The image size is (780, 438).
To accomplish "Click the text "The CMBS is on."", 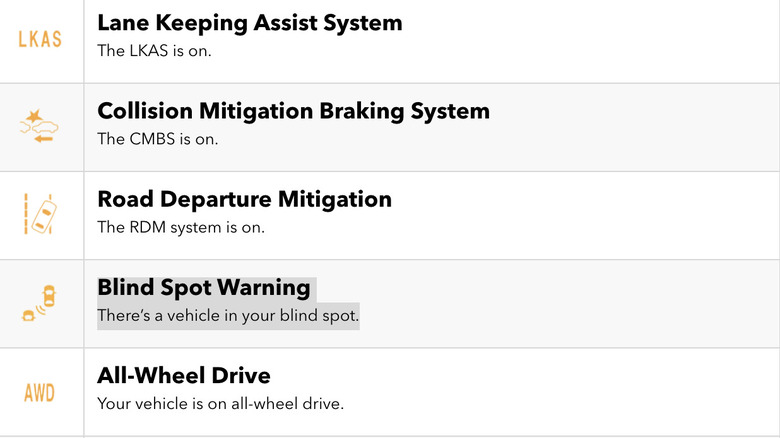I will (157, 139).
